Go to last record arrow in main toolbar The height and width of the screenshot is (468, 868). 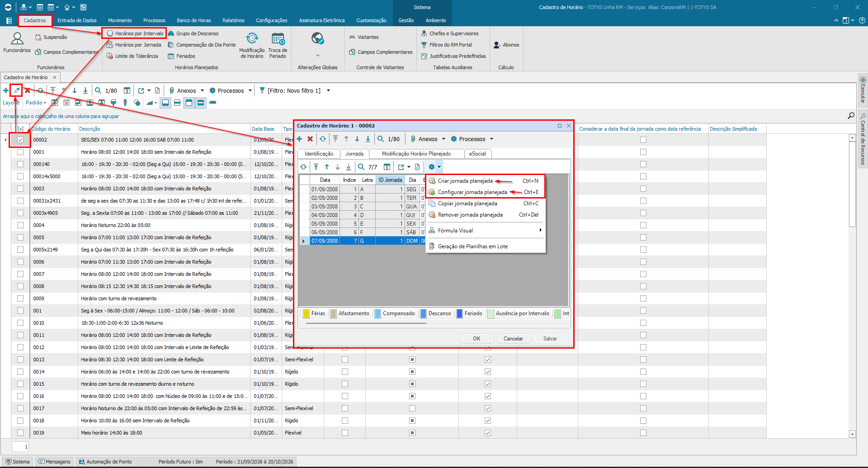pos(85,90)
